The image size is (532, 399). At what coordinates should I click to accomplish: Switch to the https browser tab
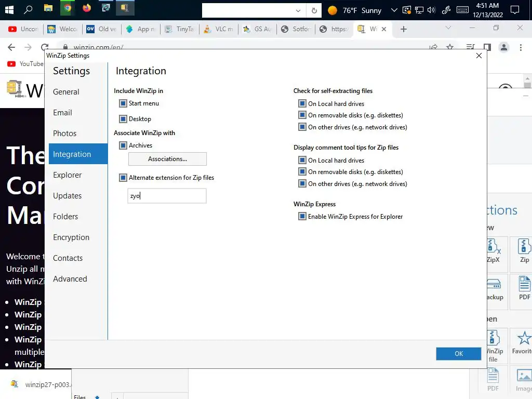point(335,29)
